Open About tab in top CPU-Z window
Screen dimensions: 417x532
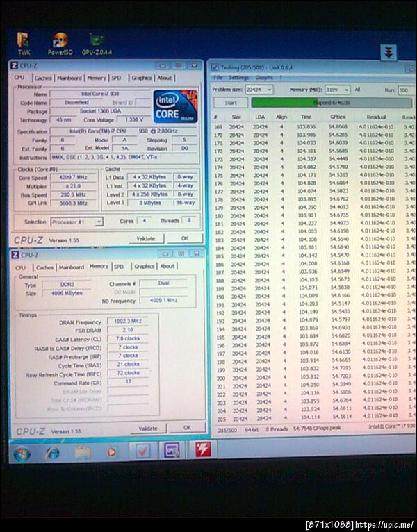point(164,78)
